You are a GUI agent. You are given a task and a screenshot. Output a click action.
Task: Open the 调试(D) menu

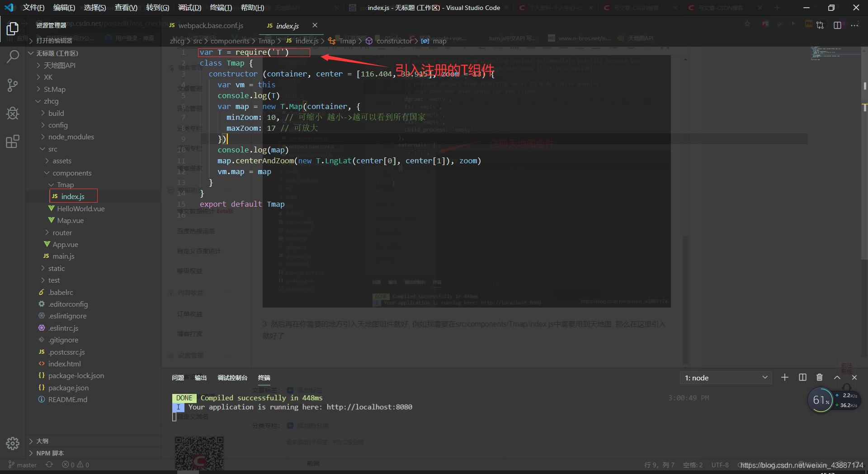tap(189, 8)
